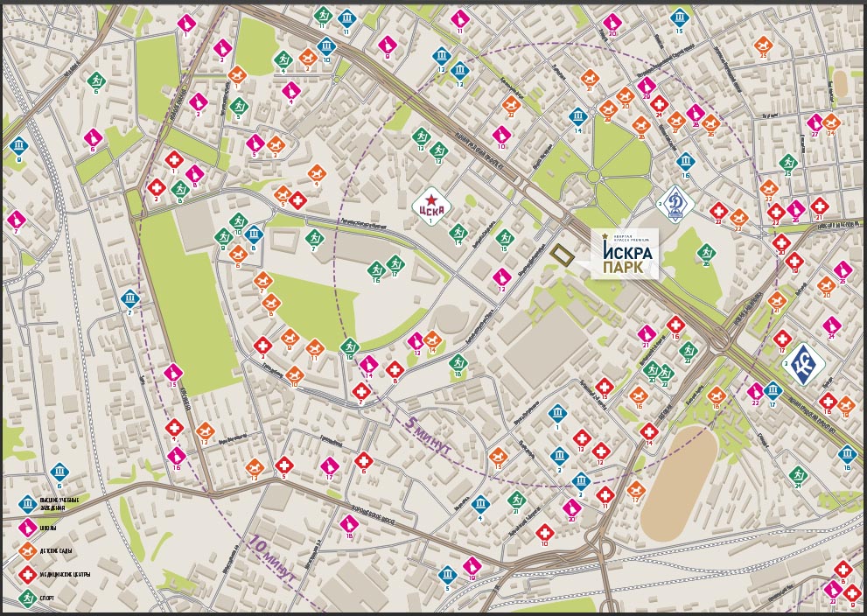Click blue university marker number 9

pyautogui.click(x=18, y=146)
